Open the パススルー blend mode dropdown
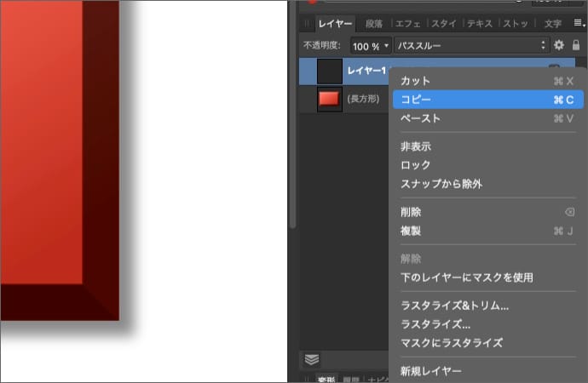The height and width of the screenshot is (383, 588). pyautogui.click(x=470, y=45)
